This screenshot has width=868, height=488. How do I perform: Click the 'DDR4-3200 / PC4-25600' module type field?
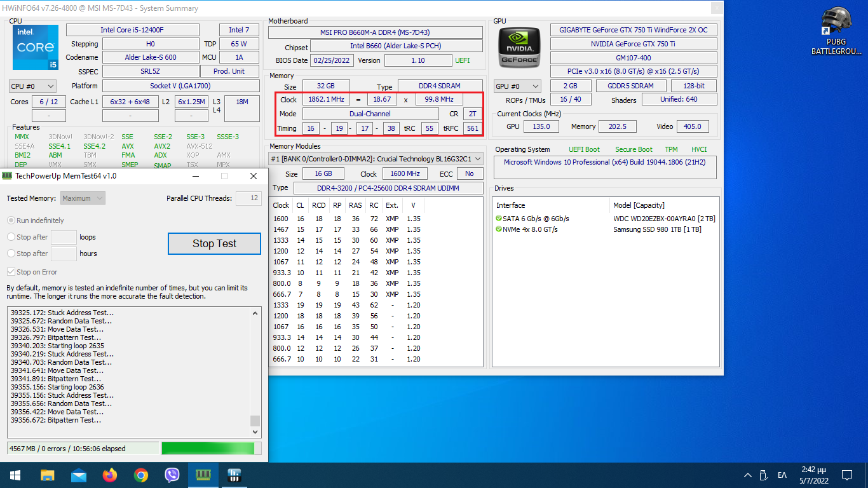click(x=388, y=188)
